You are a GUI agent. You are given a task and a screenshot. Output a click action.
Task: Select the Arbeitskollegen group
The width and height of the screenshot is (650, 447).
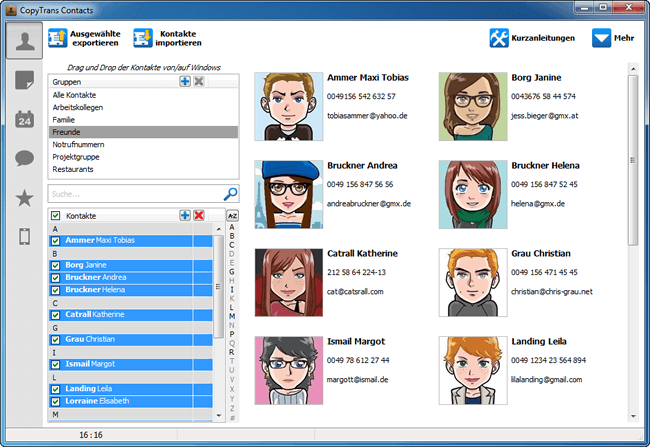pyautogui.click(x=143, y=107)
